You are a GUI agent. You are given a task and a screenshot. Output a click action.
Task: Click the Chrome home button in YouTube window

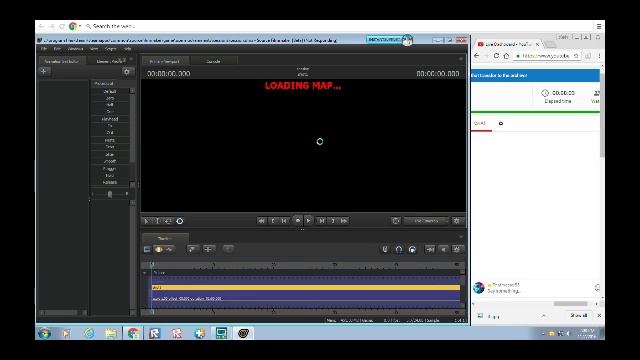click(507, 56)
